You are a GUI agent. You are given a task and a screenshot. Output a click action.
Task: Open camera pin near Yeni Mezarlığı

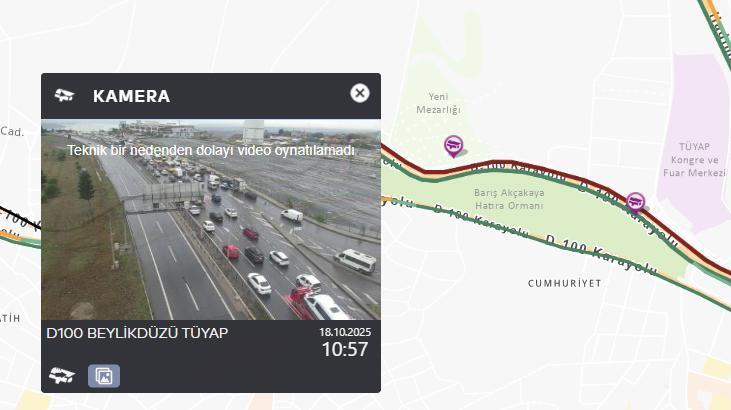click(453, 146)
